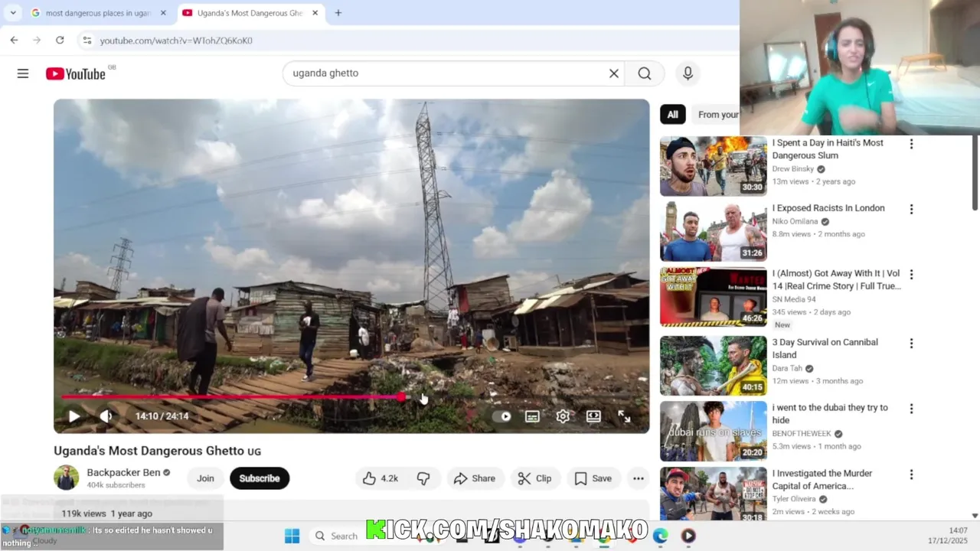Open Haiti's Most Dangerous Slum thumbnail
980x551 pixels.
pyautogui.click(x=714, y=166)
